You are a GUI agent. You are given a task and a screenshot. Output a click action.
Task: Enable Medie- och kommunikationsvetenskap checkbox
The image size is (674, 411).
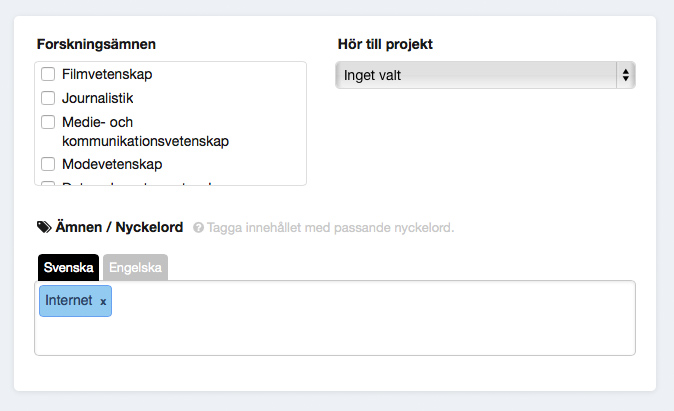(48, 122)
